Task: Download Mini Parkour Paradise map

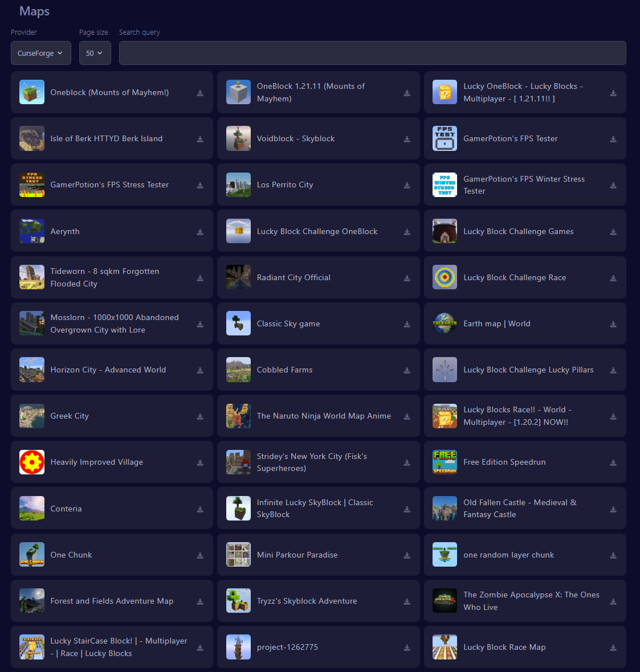Action: point(407,555)
